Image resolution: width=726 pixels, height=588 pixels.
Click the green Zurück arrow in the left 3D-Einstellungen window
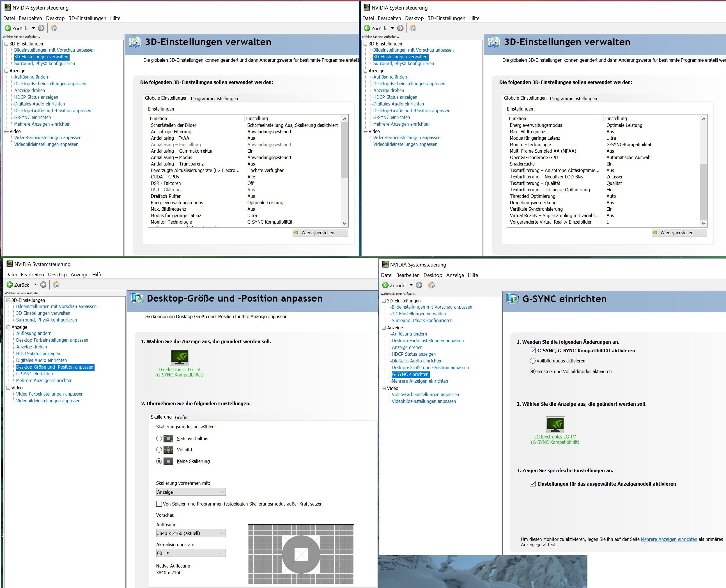point(8,28)
